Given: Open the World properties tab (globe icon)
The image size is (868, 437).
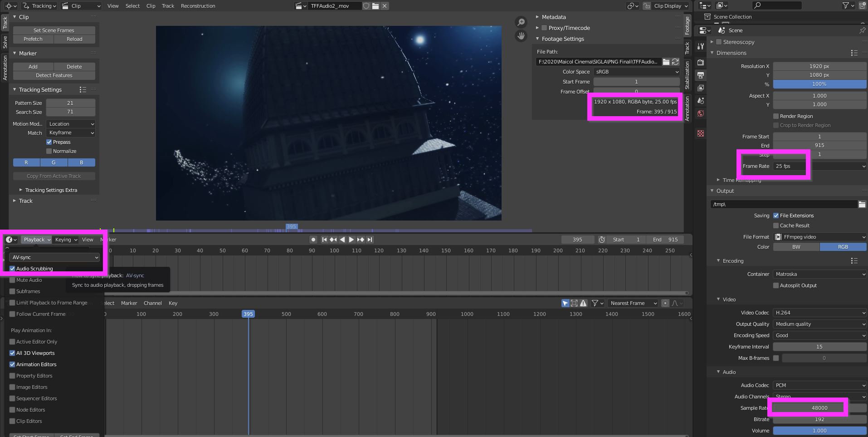Looking at the screenshot, I should coord(701,113).
